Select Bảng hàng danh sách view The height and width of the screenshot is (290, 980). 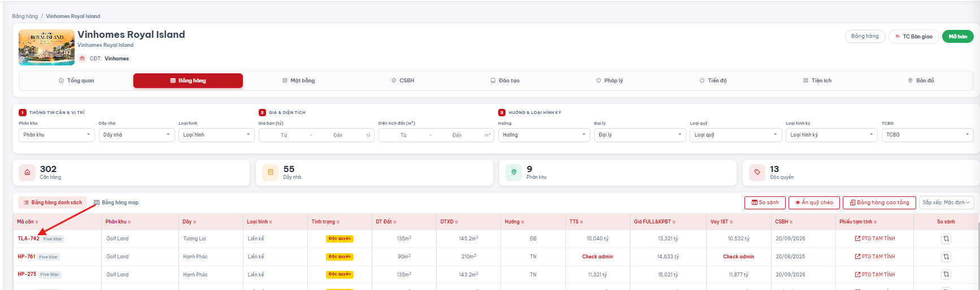(53, 203)
